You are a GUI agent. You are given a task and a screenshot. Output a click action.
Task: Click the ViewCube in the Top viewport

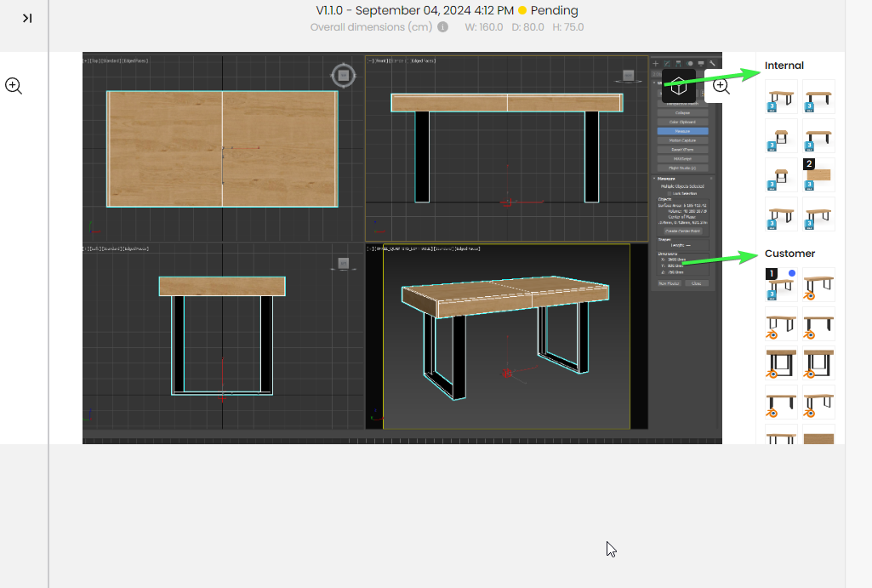click(343, 76)
